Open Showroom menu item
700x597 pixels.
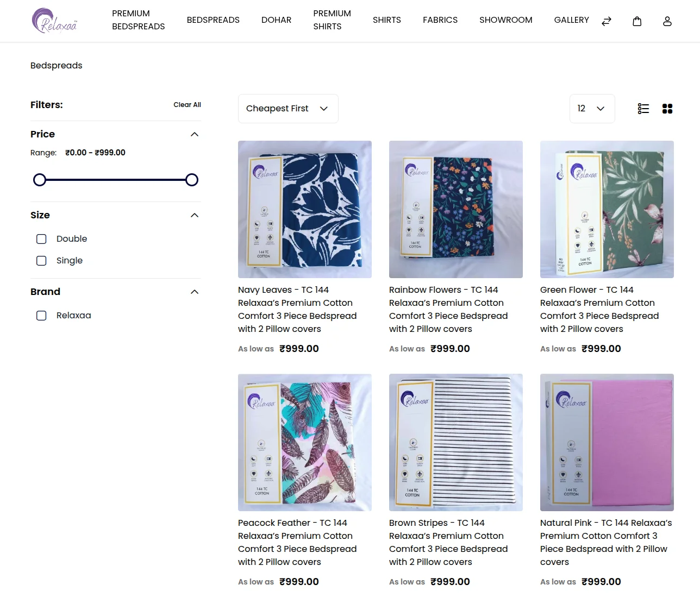pyautogui.click(x=506, y=20)
